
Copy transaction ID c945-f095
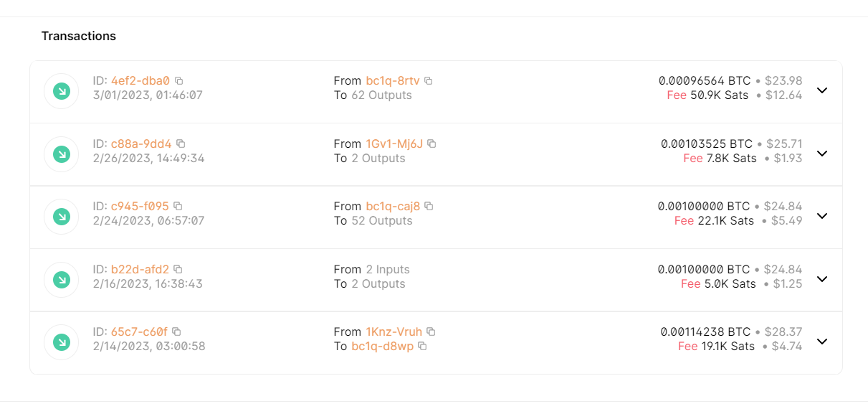[x=178, y=207]
